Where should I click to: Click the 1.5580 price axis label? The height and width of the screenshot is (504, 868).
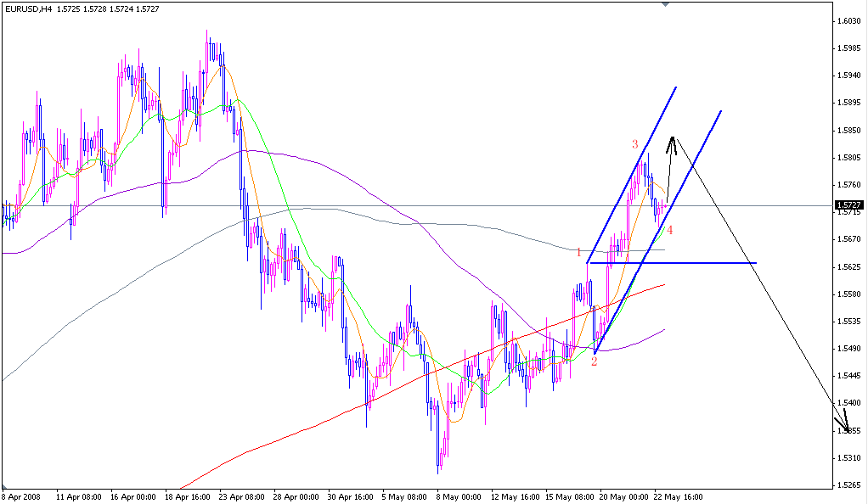point(849,294)
